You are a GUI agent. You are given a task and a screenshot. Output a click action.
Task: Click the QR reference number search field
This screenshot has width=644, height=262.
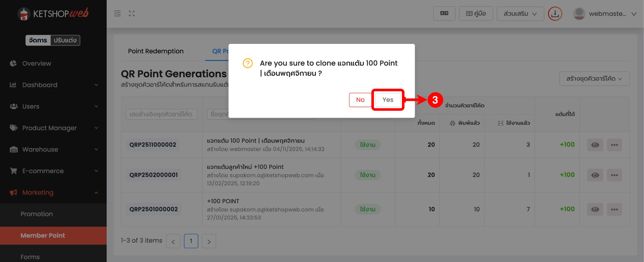(162, 114)
